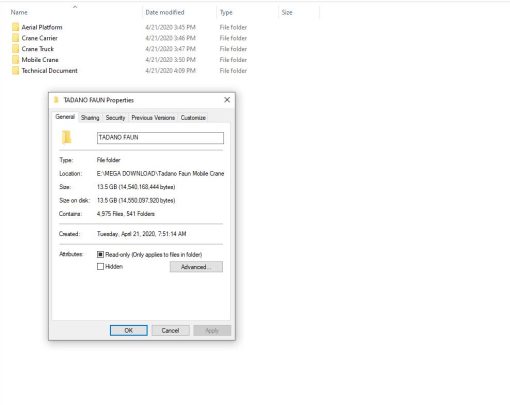510x405 pixels.
Task: Toggle the Read-only attribute checkbox
Action: (x=100, y=254)
